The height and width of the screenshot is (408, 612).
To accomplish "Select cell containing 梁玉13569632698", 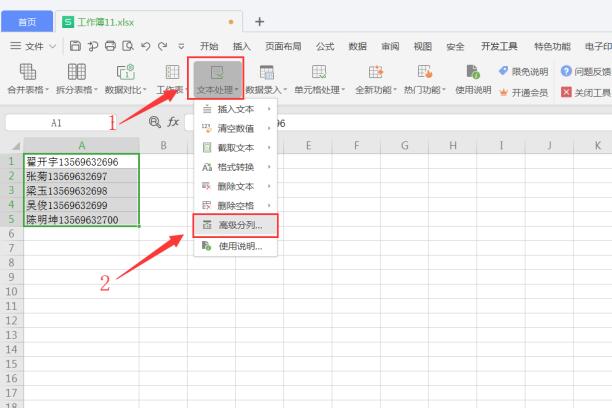I will 82,191.
